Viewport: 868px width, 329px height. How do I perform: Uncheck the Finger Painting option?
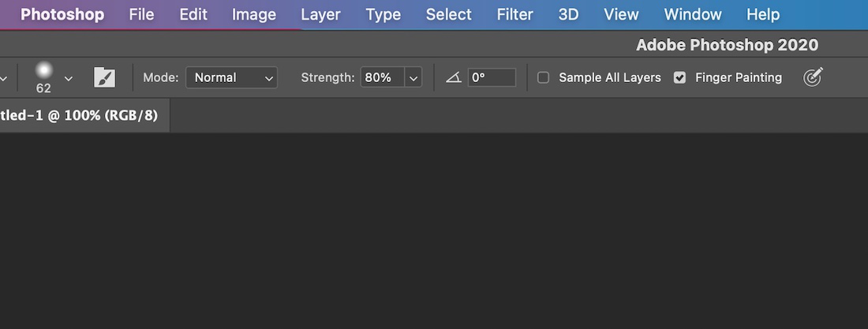tap(679, 77)
